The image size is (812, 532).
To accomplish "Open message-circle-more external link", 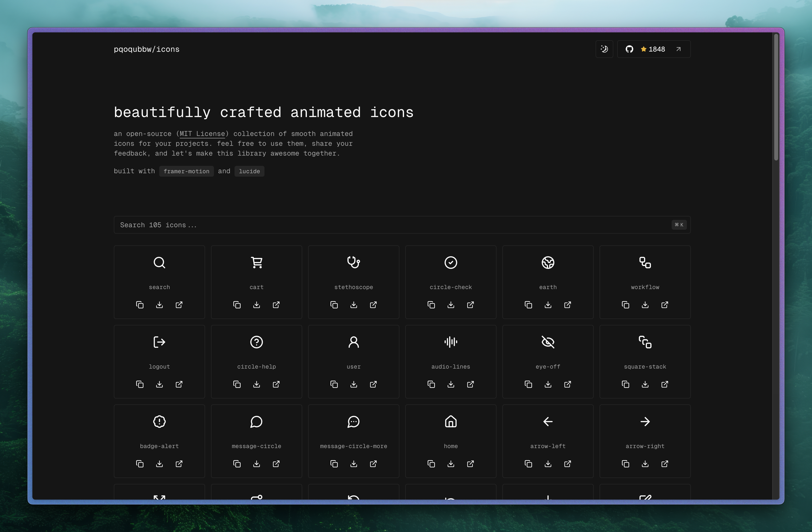I will (373, 464).
